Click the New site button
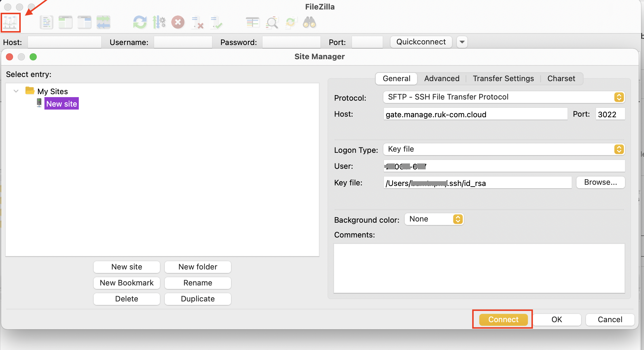 (x=127, y=267)
